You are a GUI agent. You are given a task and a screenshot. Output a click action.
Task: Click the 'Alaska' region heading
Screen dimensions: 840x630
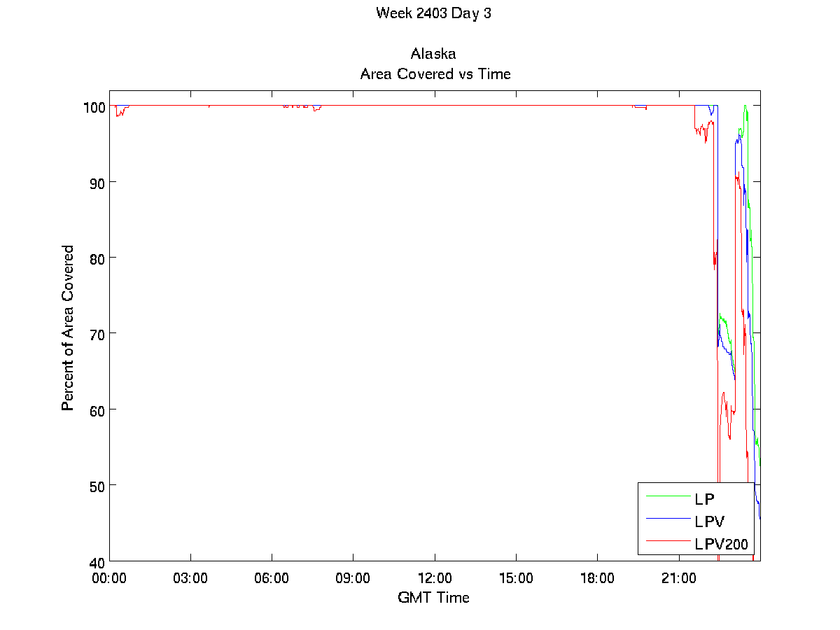[433, 54]
